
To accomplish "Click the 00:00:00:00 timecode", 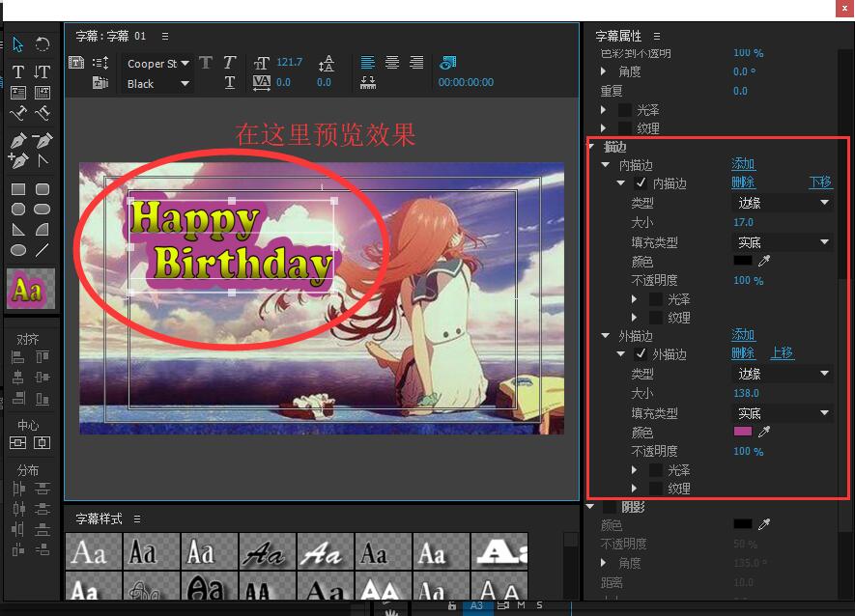I will coord(466,82).
